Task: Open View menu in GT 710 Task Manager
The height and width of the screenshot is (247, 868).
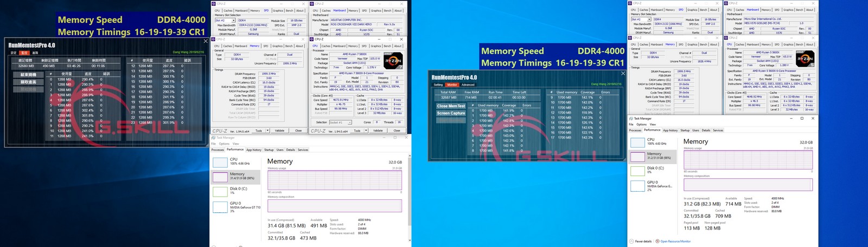Action: point(236,144)
